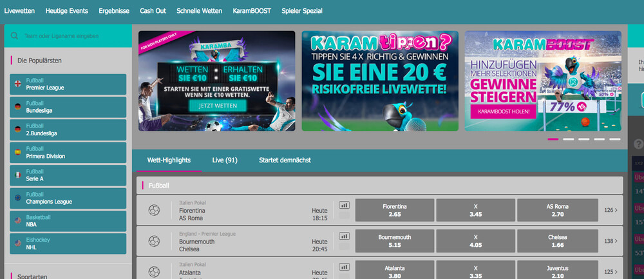
Task: Switch to Wett-Highlights tab
Action: coord(169,160)
